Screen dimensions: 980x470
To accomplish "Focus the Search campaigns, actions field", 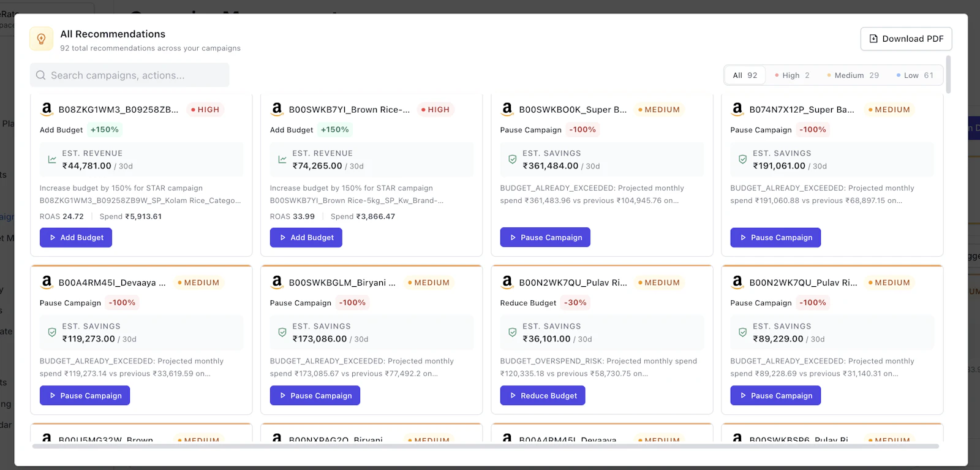I will (130, 75).
